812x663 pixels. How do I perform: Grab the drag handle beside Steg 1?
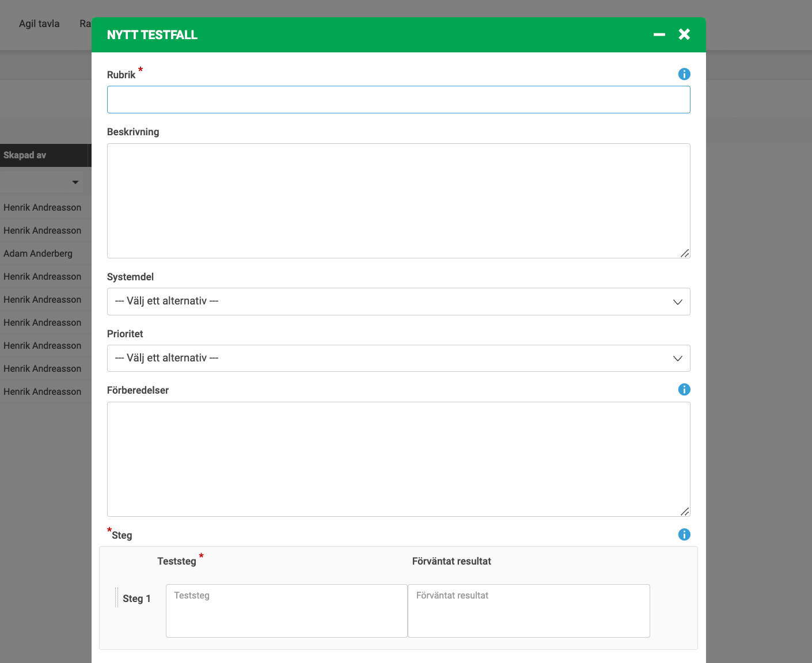[116, 598]
